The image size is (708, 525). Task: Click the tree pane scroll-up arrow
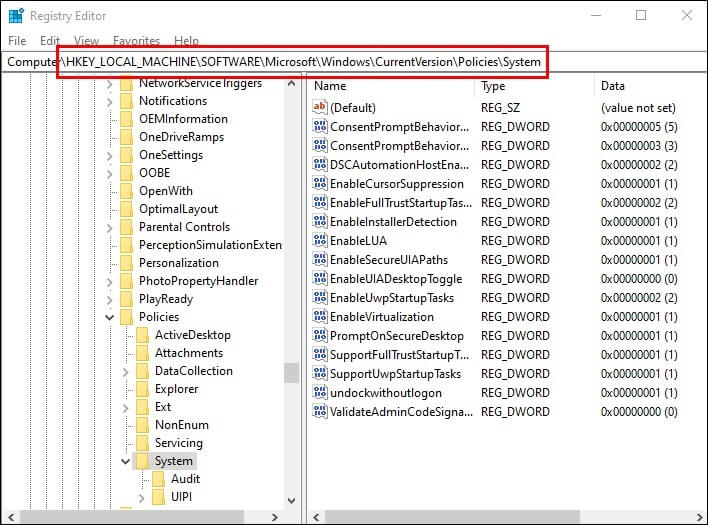(x=291, y=83)
